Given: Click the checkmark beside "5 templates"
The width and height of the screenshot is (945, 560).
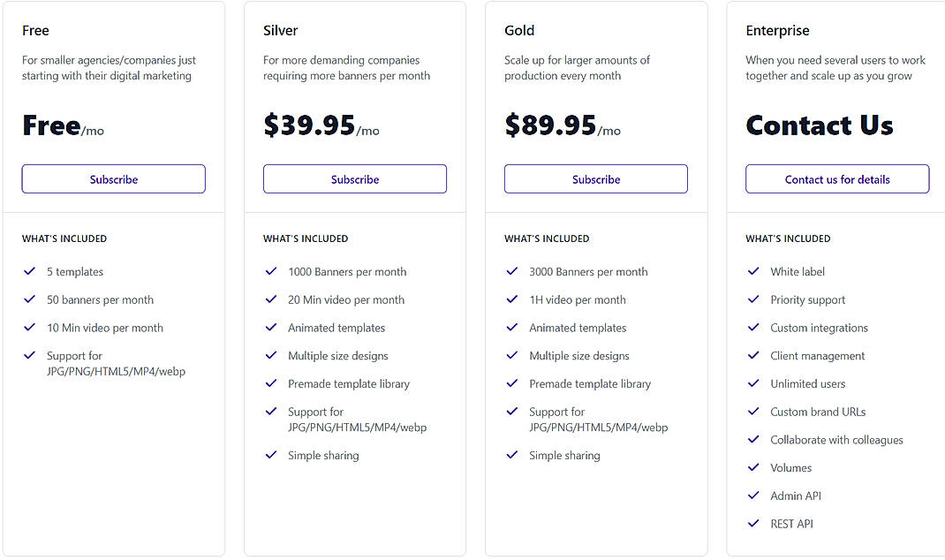Looking at the screenshot, I should point(29,271).
